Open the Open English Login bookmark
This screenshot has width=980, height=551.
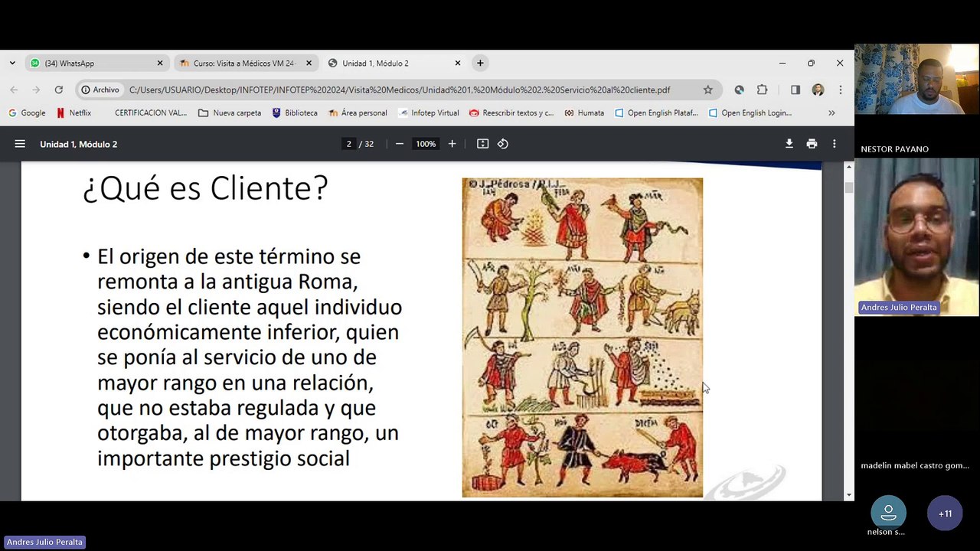(x=750, y=112)
